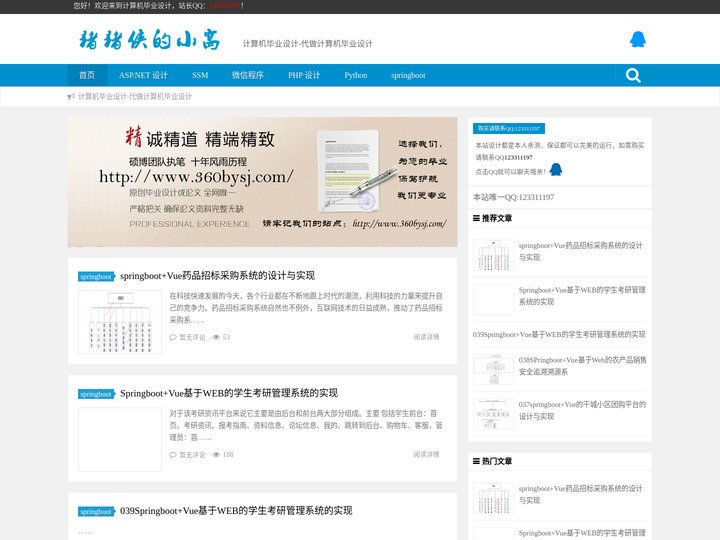The image size is (720, 540).
Task: Click 热门文章 section heading
Action: (497, 461)
